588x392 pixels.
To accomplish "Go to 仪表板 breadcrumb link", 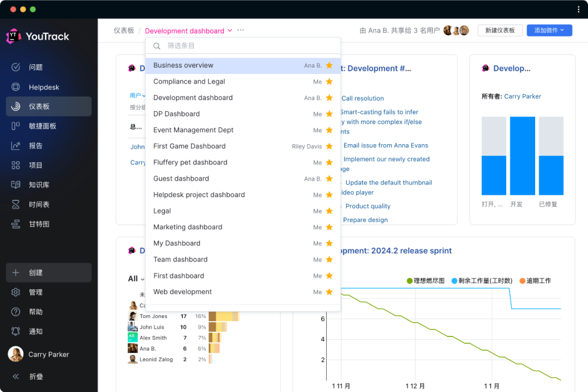I will (124, 30).
